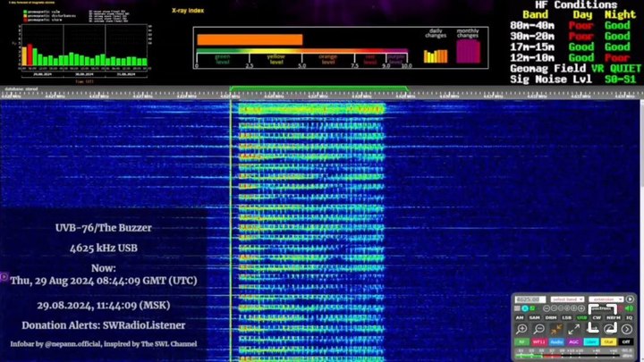
Task: Click the pink record icon beside speaker
Action: tap(620, 308)
